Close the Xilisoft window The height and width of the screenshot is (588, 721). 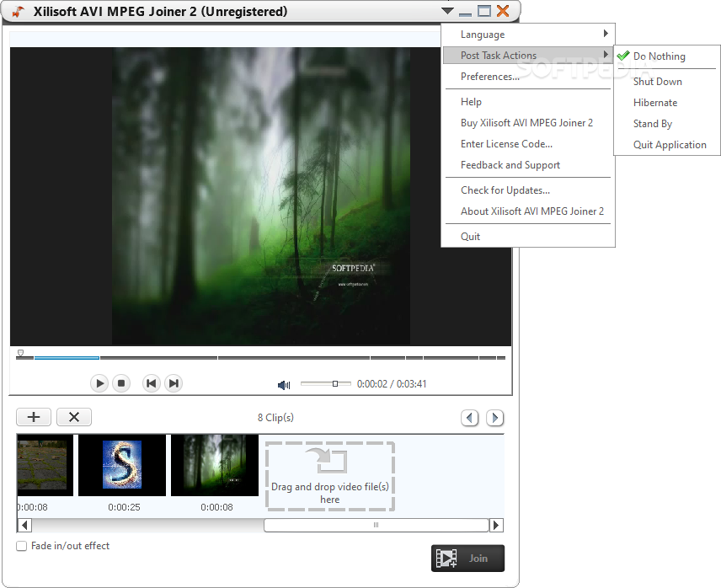coord(503,11)
